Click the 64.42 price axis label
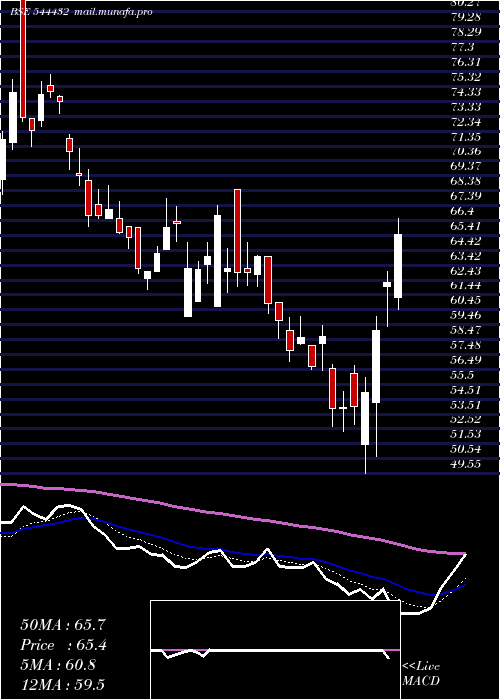This screenshot has width=500, height=700. click(466, 241)
